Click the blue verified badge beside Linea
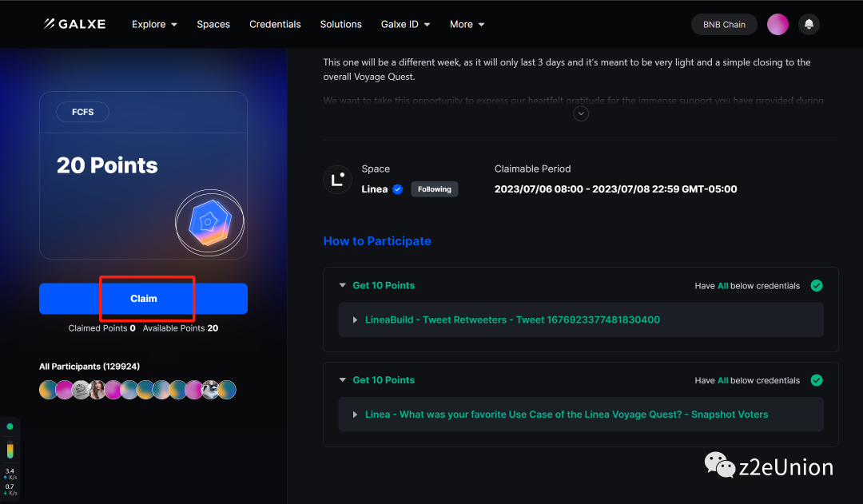The height and width of the screenshot is (504, 863). point(397,189)
